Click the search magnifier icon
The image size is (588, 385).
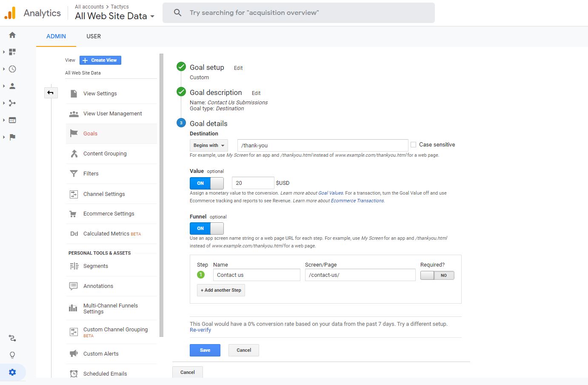[x=178, y=13]
